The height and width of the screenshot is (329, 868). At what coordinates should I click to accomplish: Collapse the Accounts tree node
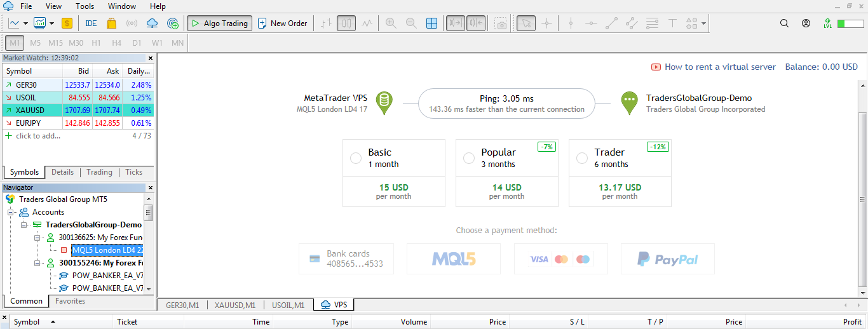point(11,212)
